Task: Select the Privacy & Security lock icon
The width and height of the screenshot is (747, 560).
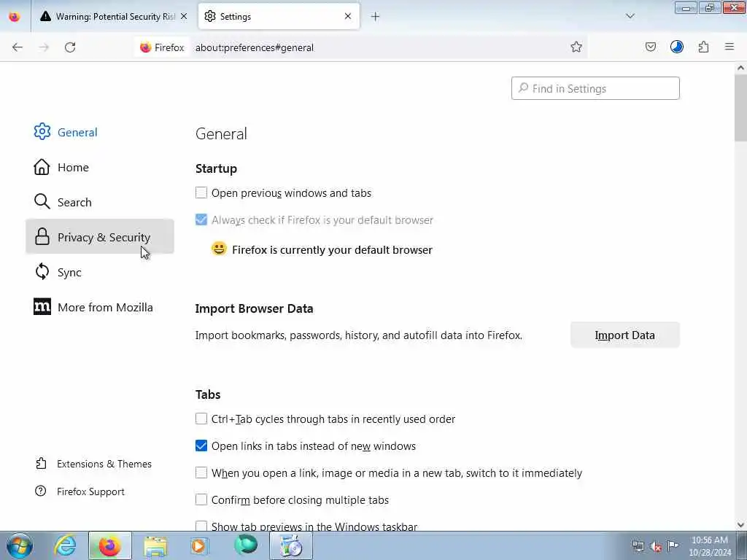Action: click(x=42, y=237)
